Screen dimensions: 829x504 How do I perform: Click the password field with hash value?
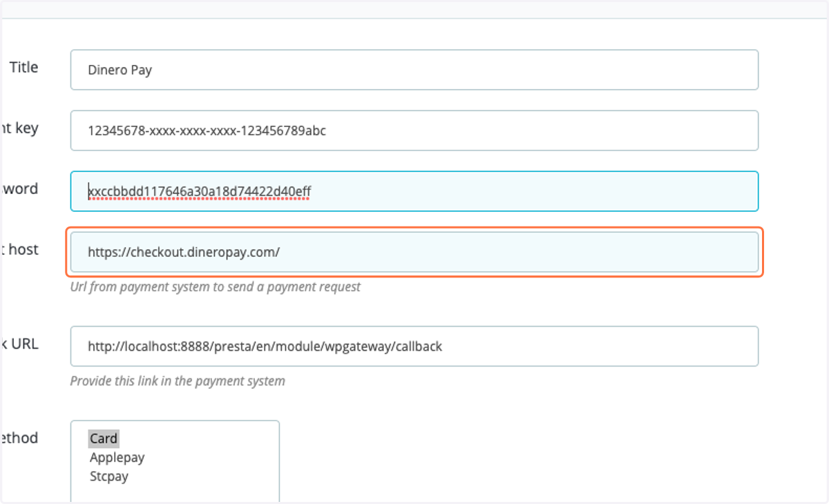414,191
